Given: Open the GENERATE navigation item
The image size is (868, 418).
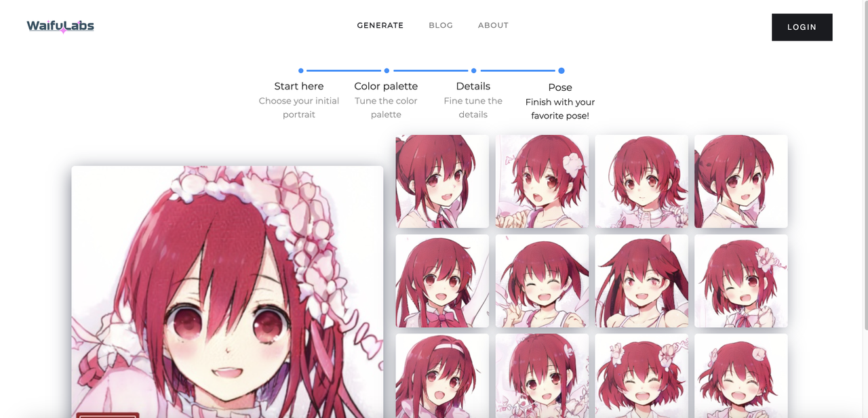Looking at the screenshot, I should [380, 25].
